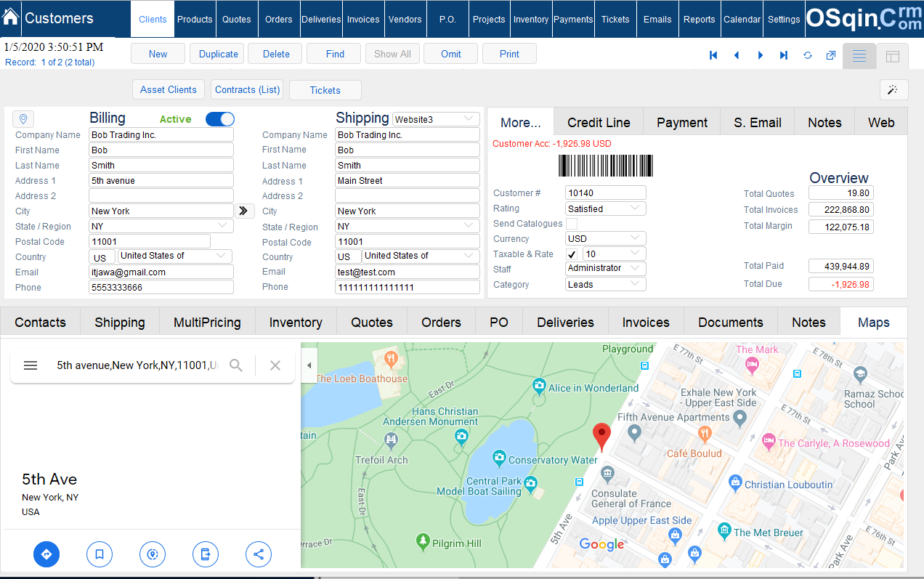Screen dimensions: 924x579
Task: Click the Nearby icon on map panel
Action: 153,555
